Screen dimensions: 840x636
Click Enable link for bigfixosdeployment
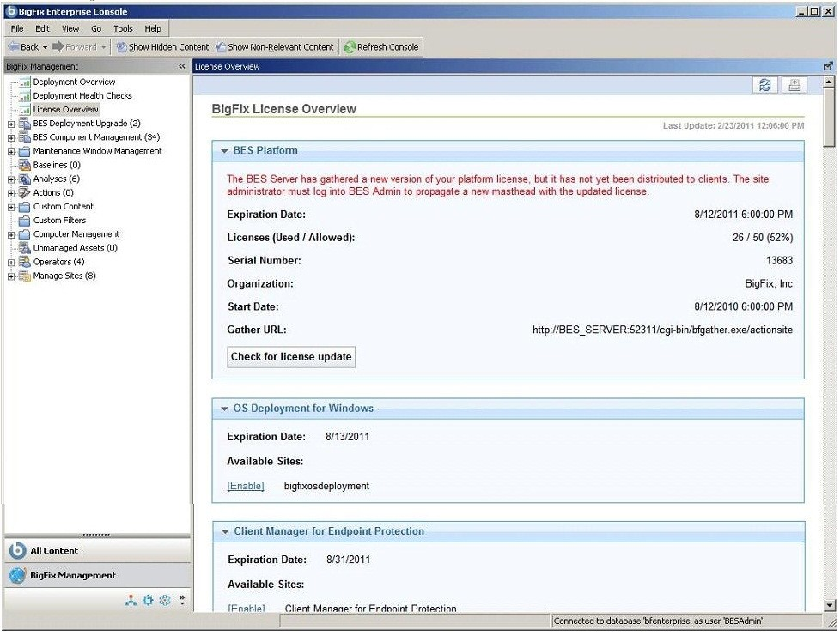click(x=246, y=486)
